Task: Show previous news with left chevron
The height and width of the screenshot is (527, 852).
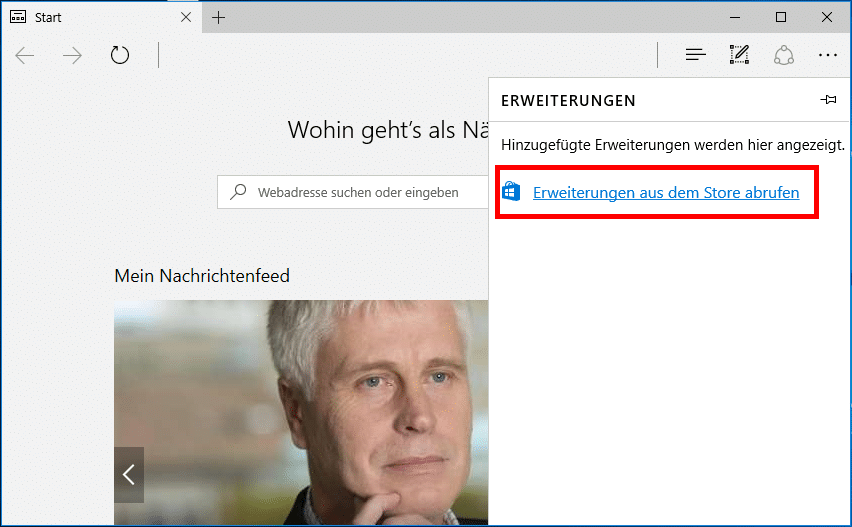Action: point(129,475)
